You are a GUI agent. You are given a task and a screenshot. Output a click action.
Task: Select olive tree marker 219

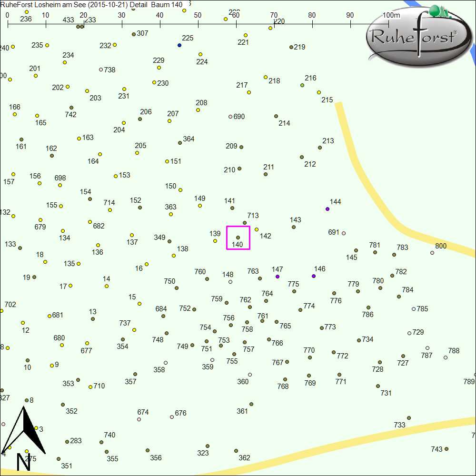click(291, 47)
